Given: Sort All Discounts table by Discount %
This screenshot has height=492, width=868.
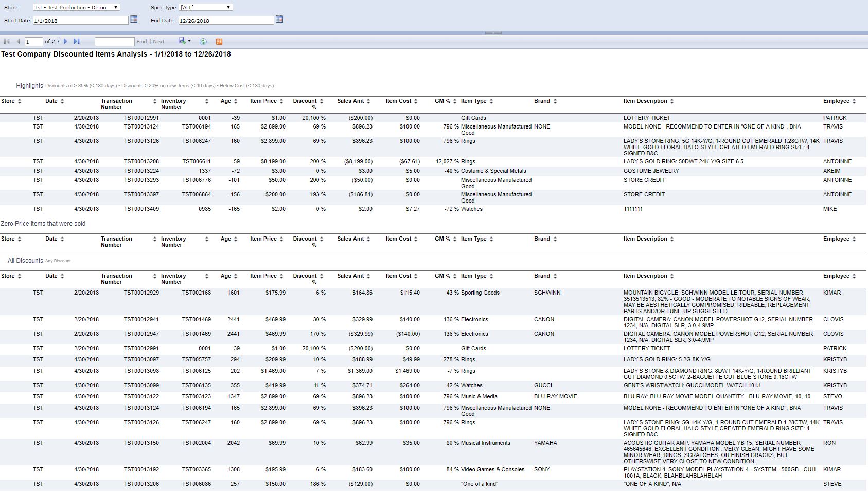Looking at the screenshot, I should pos(322,276).
